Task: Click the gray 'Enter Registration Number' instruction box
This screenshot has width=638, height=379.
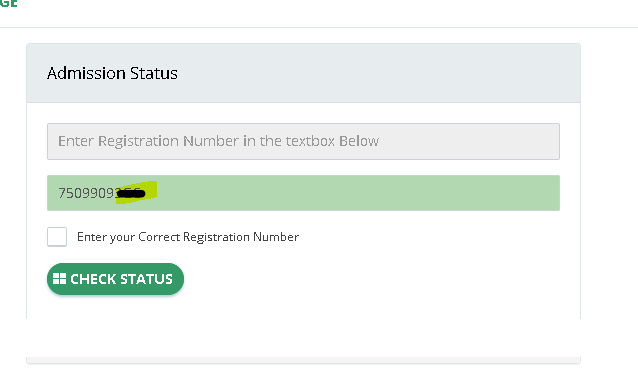Action: [x=304, y=141]
